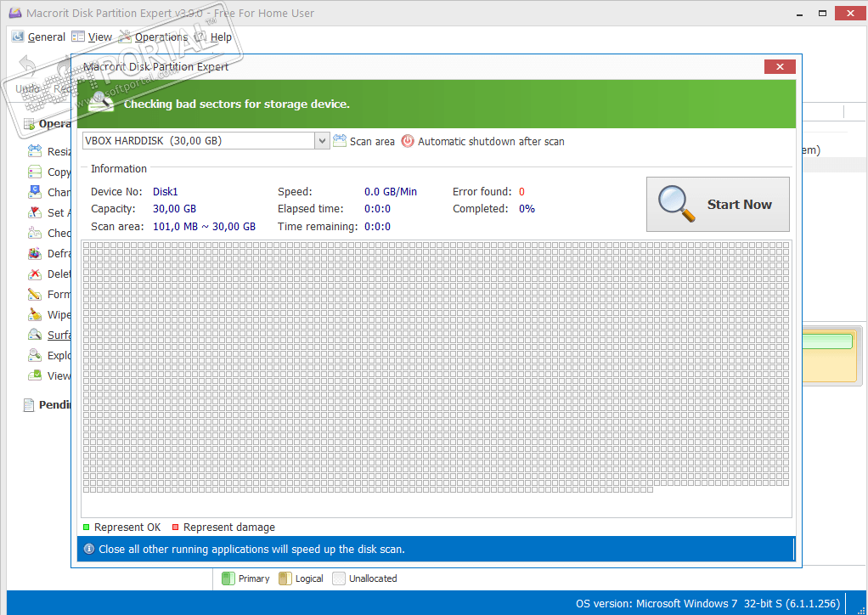The width and height of the screenshot is (868, 615).
Task: Open the General menu
Action: 47,37
